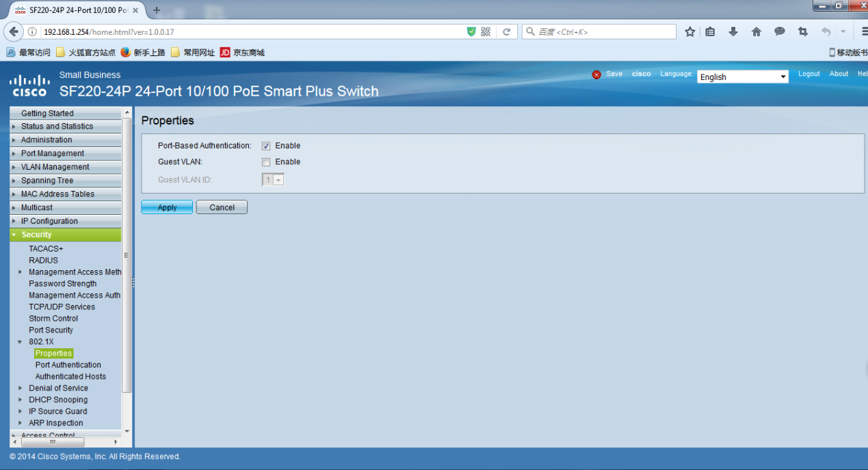Click the Cisco logo in the header
Image resolution: width=868 pixels, height=470 pixels.
pyautogui.click(x=29, y=86)
